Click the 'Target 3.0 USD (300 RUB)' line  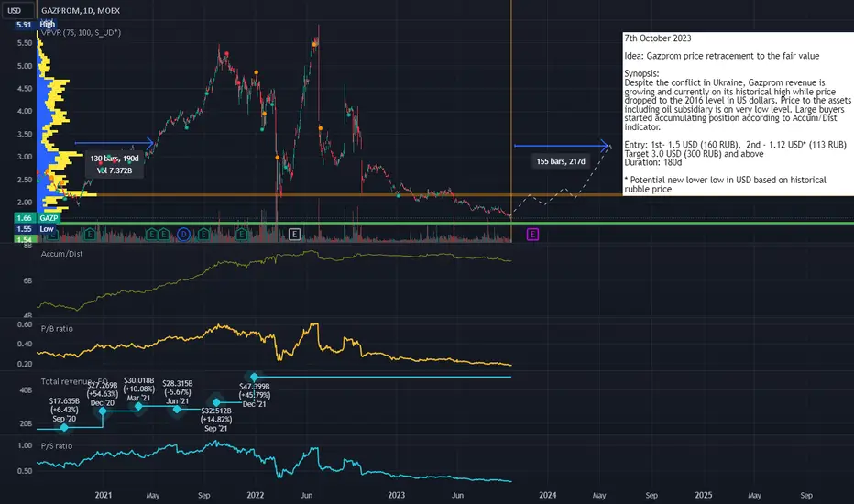tap(694, 154)
